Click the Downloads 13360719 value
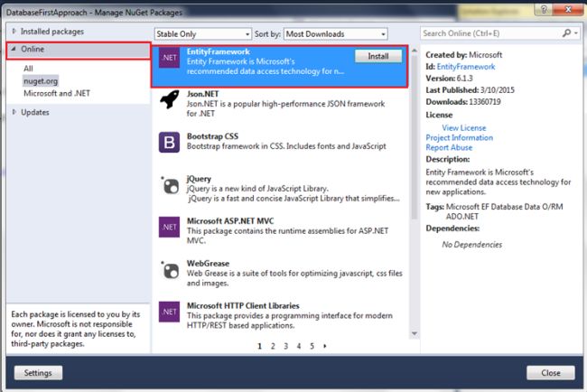This screenshot has height=392, width=587. click(x=485, y=102)
